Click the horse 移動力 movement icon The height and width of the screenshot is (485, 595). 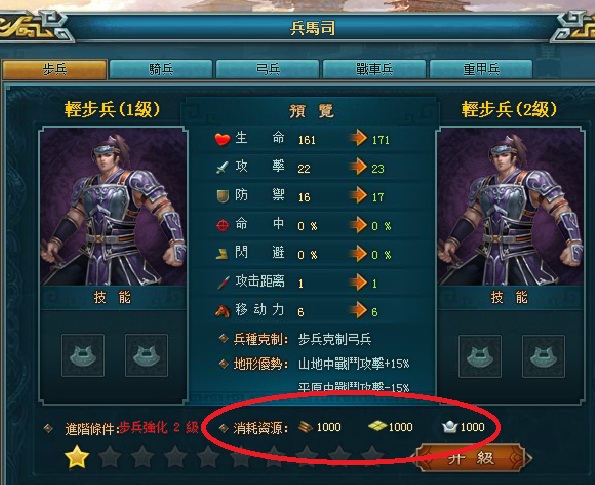click(222, 311)
